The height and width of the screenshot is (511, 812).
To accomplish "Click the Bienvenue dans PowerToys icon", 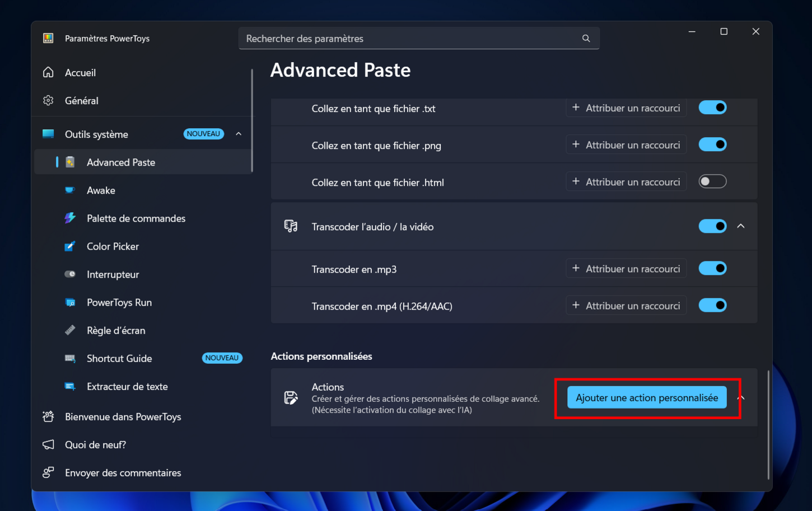I will point(49,417).
